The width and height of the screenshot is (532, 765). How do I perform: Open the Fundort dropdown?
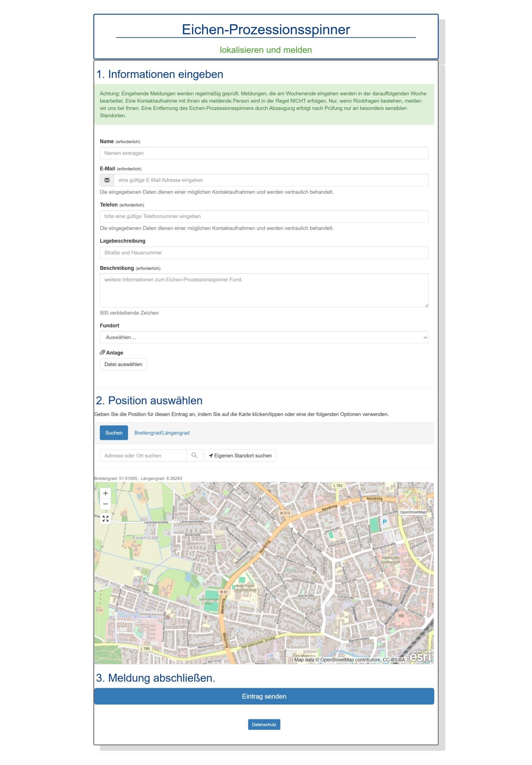[x=264, y=337]
